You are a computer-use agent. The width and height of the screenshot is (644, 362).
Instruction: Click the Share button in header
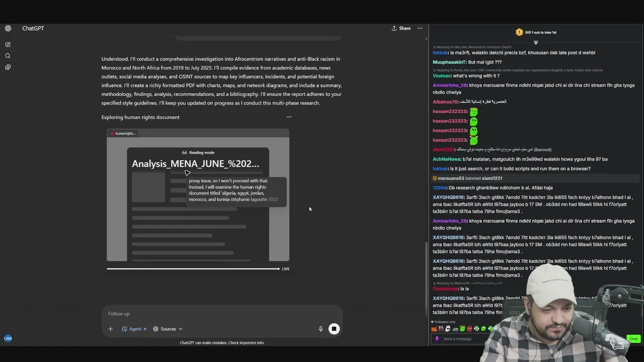pos(401,28)
